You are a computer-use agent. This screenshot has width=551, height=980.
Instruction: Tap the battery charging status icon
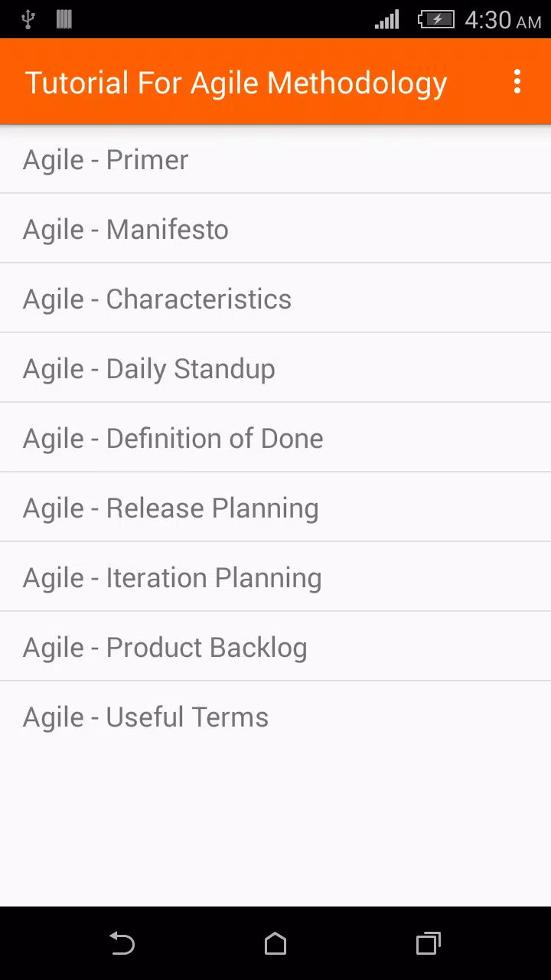(x=436, y=19)
